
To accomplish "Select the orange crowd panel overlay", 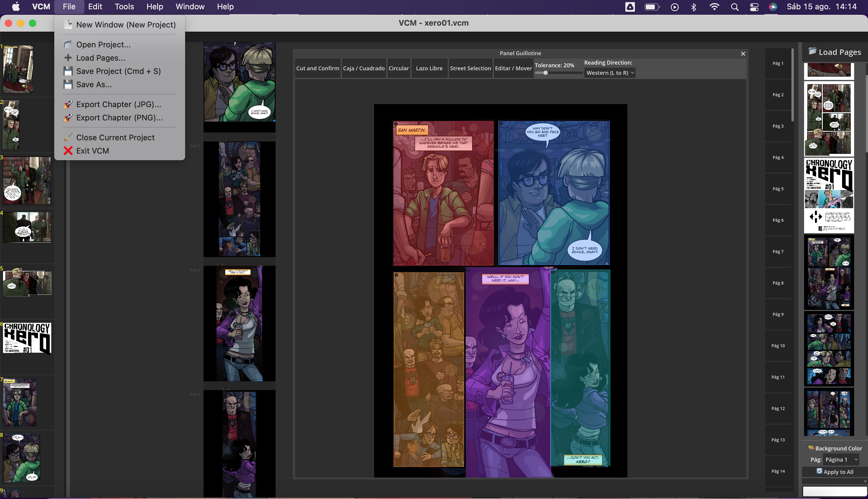I will (429, 370).
